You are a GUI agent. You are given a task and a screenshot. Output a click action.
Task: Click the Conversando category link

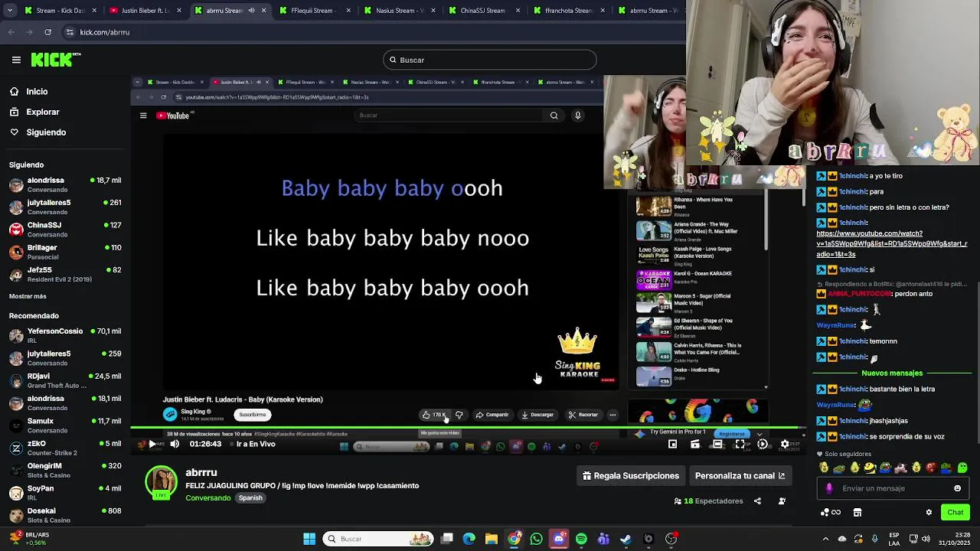208,498
